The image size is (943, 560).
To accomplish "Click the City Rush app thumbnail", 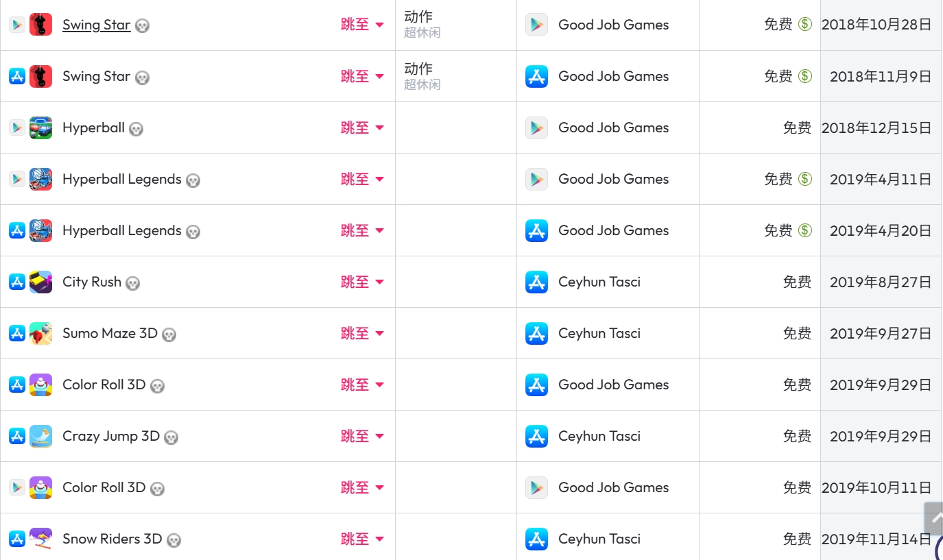I will [x=41, y=282].
